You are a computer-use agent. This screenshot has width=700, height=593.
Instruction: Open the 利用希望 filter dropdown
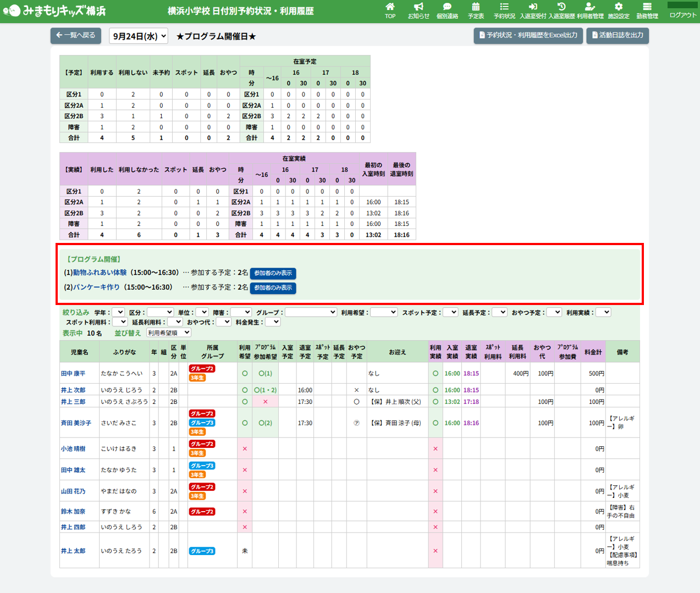383,312
